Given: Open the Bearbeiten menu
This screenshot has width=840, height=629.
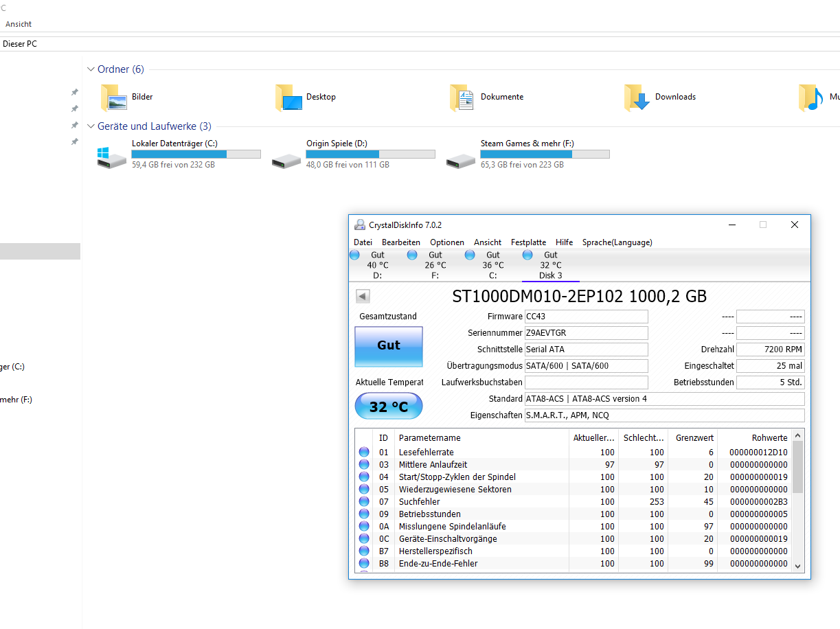Looking at the screenshot, I should click(x=401, y=242).
